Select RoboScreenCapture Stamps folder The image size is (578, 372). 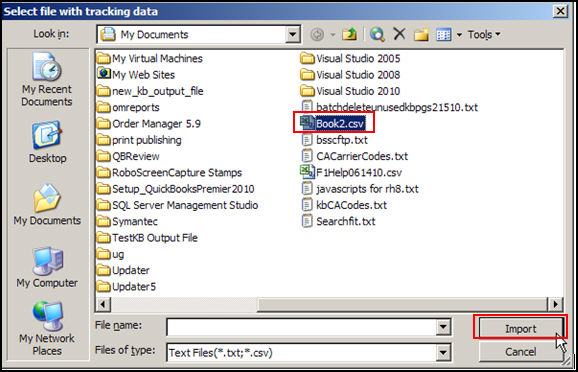point(169,172)
